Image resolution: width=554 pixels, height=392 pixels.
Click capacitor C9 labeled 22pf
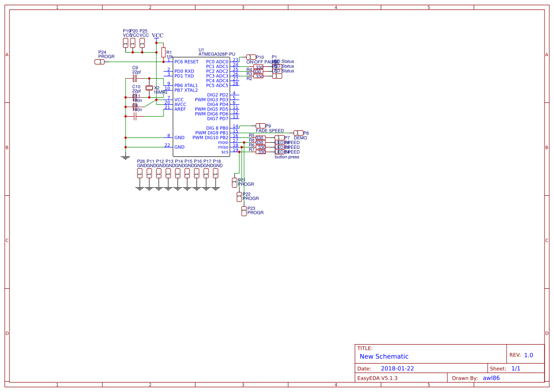(x=135, y=78)
